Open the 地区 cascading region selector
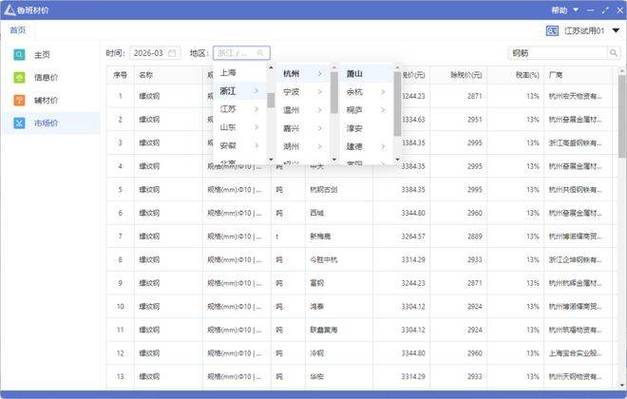The width and height of the screenshot is (627, 399). (242, 53)
